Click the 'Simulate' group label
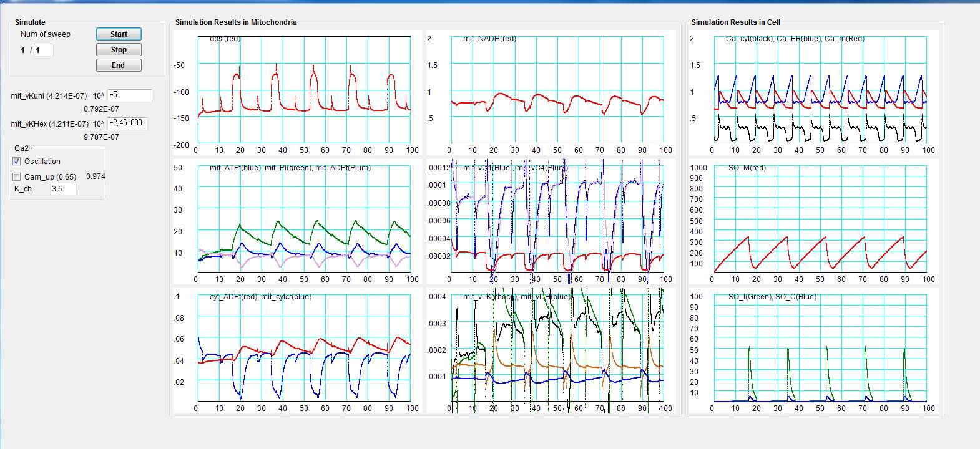Screen dimensions: 980x449 pos(30,22)
